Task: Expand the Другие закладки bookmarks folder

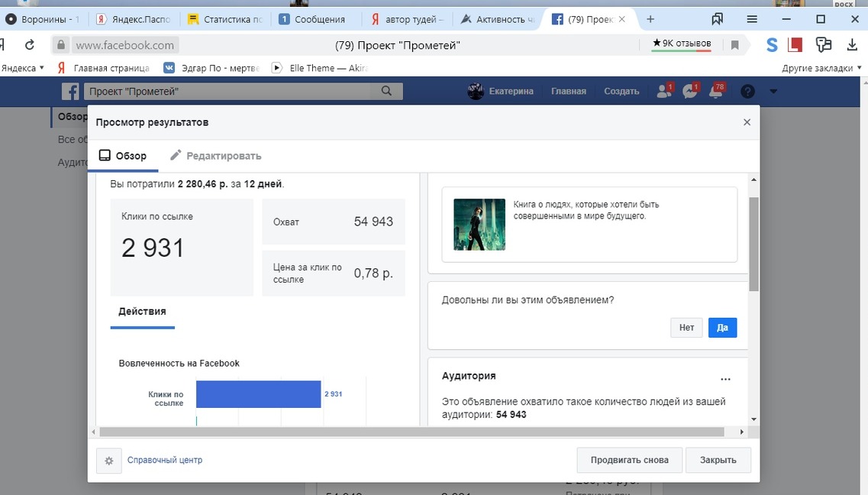Action: [821, 68]
